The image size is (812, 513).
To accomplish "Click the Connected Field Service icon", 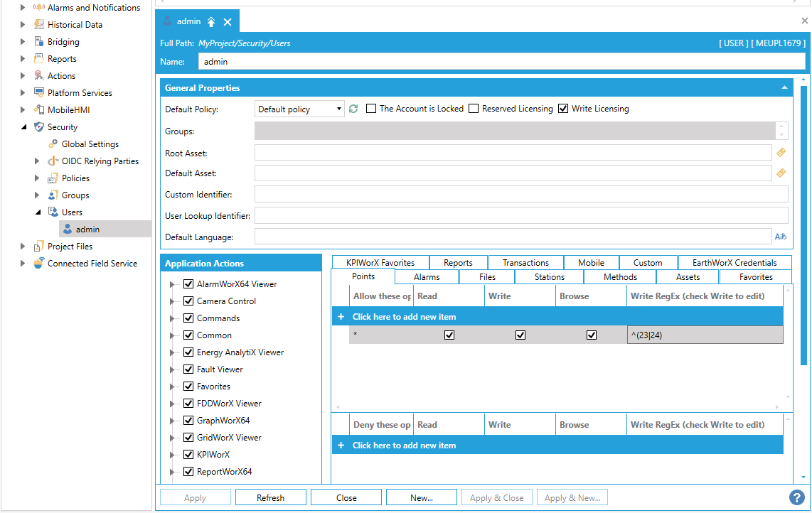I will click(39, 264).
